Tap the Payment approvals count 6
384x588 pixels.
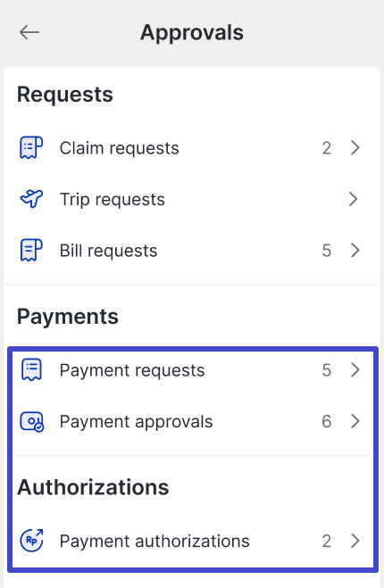(x=327, y=421)
